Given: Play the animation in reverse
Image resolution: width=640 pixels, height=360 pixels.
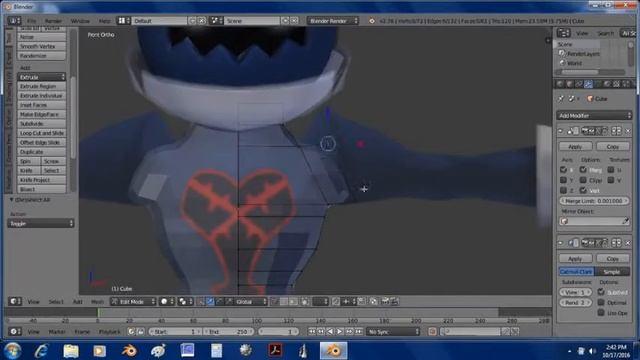Looking at the screenshot, I should point(331,331).
